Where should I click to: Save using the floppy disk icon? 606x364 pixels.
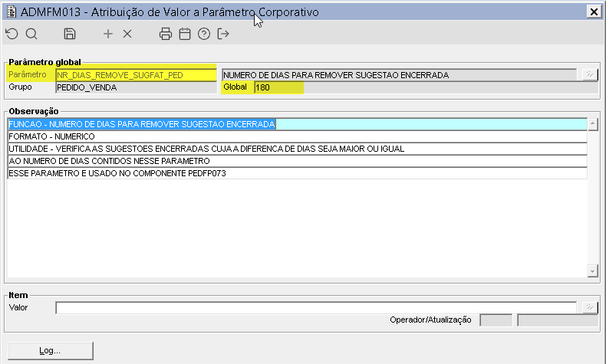[x=70, y=34]
